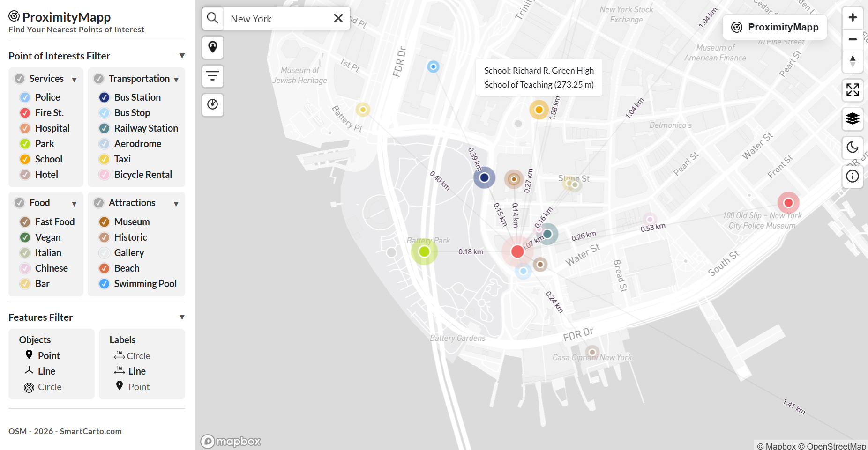This screenshot has width=868, height=450.
Task: Select Circle under Labels filter
Action: 133,355
